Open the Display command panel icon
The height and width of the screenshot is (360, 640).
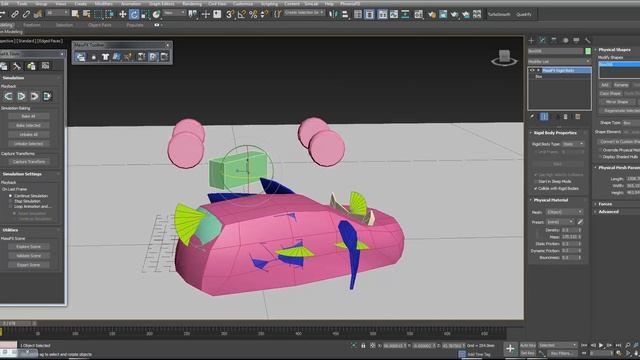click(576, 40)
